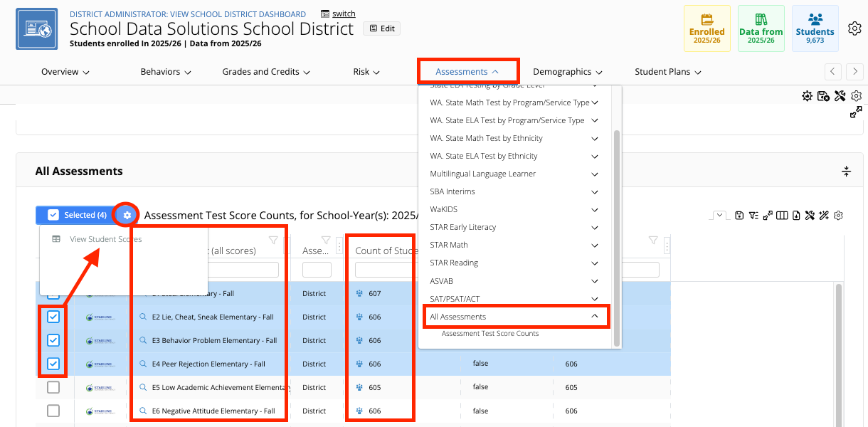868x427 pixels.
Task: Click the Asse... column filter input
Action: [317, 270]
